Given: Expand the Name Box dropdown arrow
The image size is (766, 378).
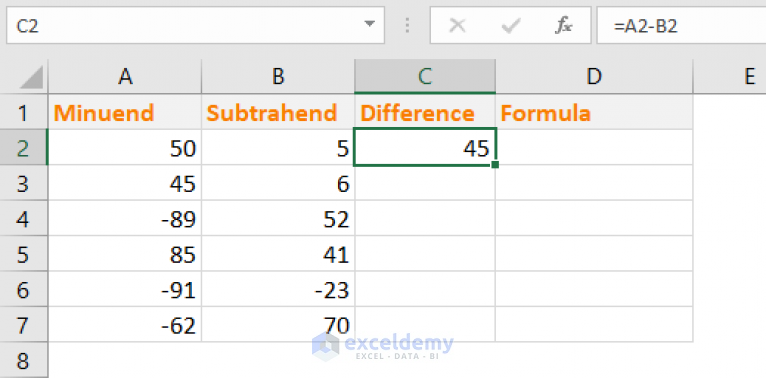Looking at the screenshot, I should (370, 24).
